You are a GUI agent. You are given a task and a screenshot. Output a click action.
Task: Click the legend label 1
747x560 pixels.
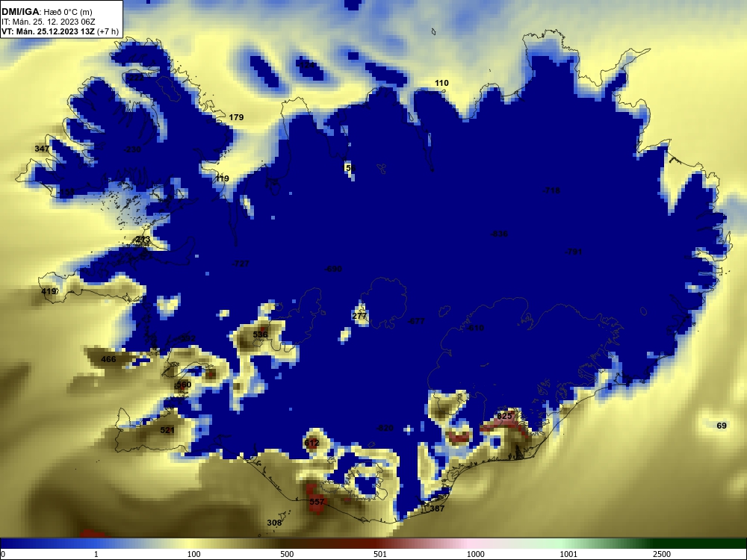click(96, 554)
